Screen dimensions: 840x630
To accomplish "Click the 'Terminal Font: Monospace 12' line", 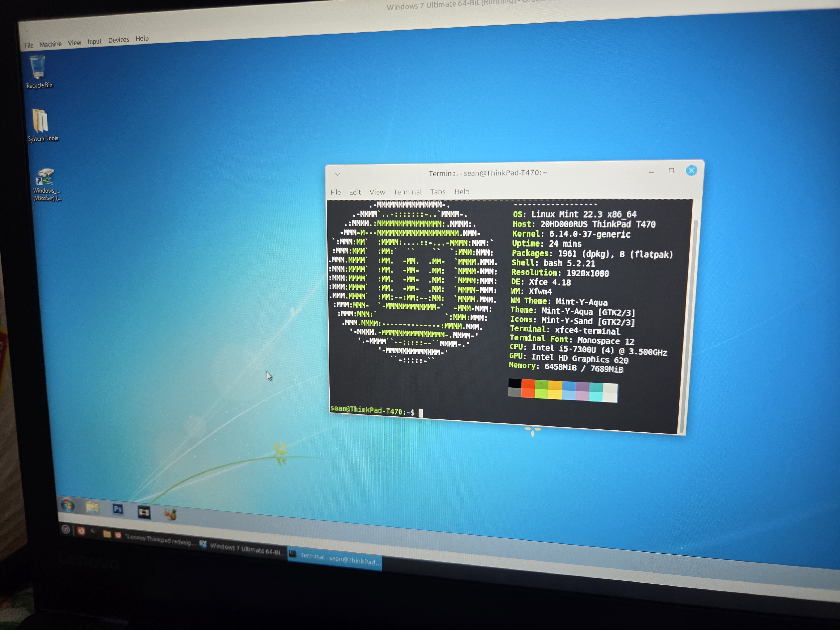I will (572, 340).
